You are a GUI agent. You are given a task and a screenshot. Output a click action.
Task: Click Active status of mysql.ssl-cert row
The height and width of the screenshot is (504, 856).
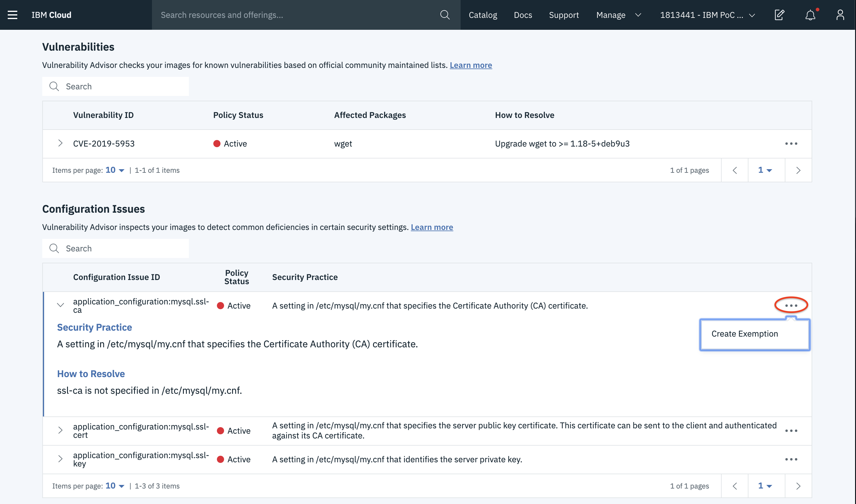click(x=234, y=431)
